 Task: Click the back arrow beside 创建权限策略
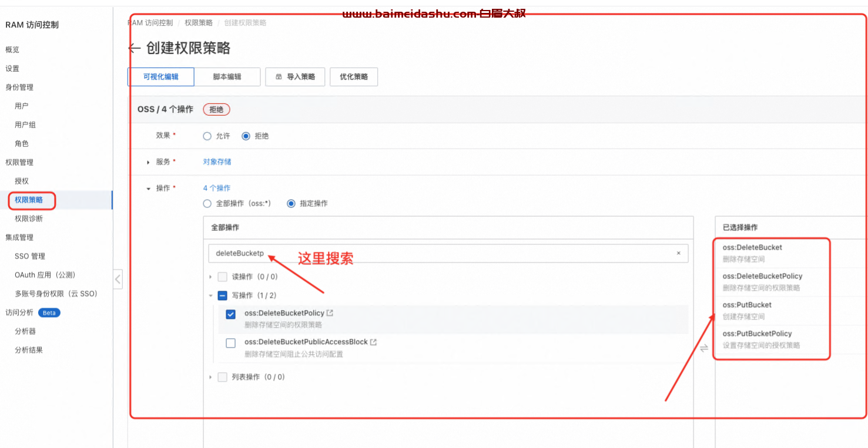click(x=134, y=48)
